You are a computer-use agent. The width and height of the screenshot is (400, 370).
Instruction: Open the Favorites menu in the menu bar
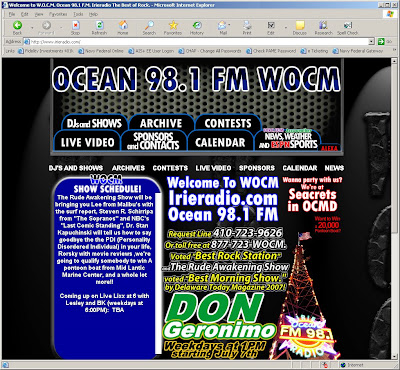(58, 14)
